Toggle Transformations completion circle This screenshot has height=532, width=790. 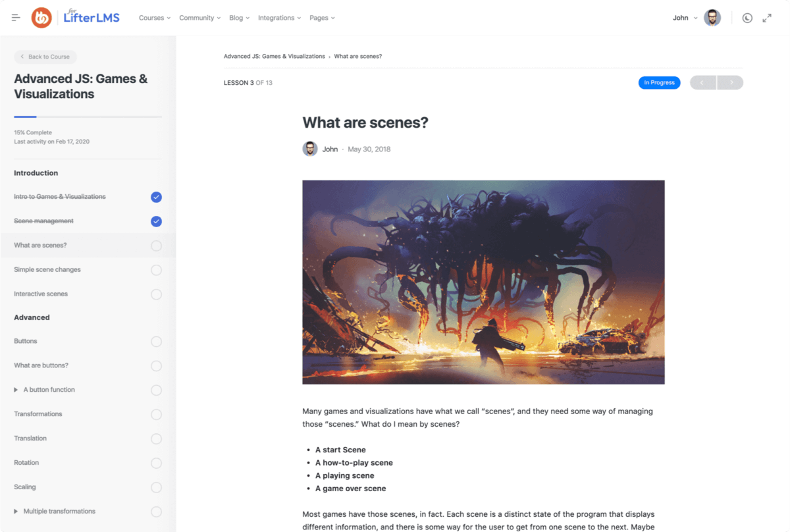[x=156, y=414]
